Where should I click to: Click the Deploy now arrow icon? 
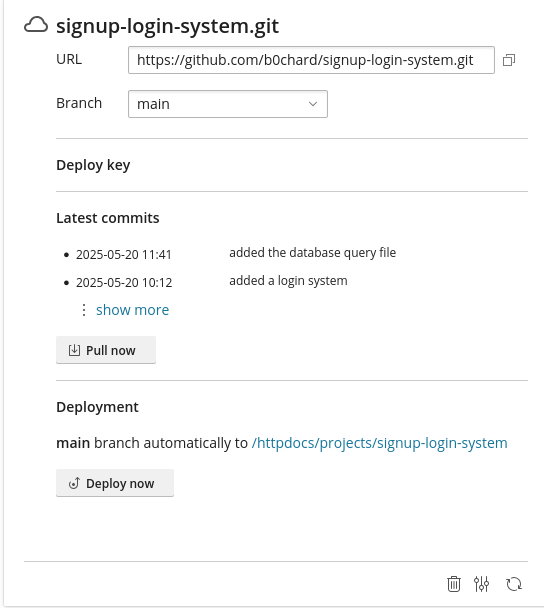coord(74,484)
